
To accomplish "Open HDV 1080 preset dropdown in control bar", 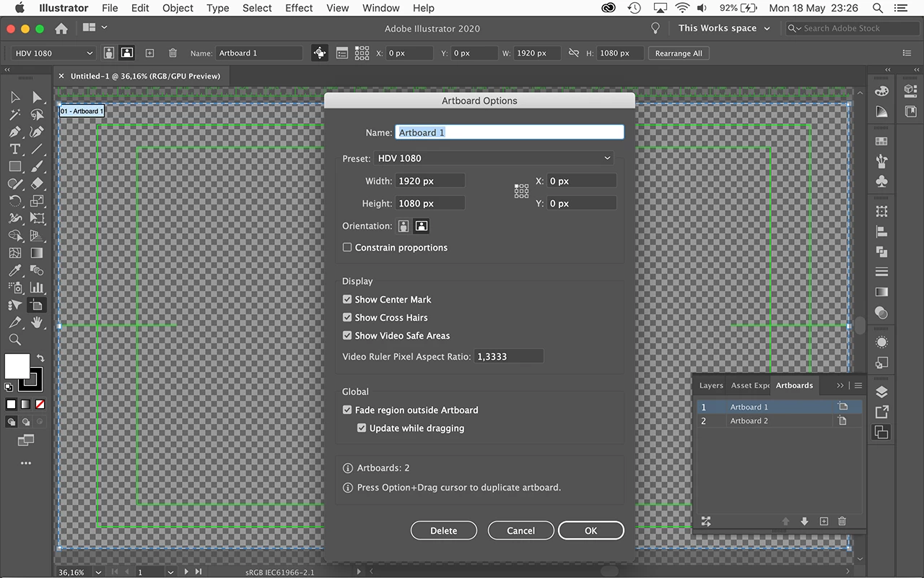I will tap(54, 53).
